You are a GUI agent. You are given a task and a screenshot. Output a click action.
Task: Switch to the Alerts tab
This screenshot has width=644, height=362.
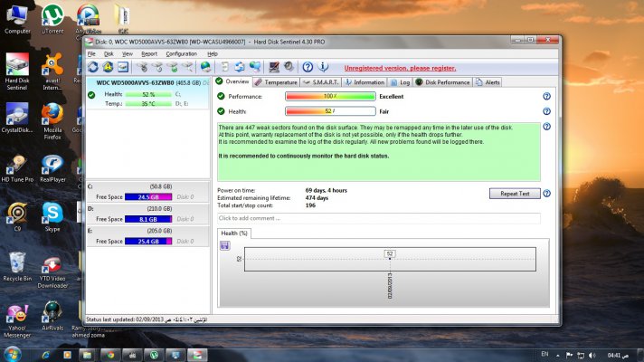point(488,82)
